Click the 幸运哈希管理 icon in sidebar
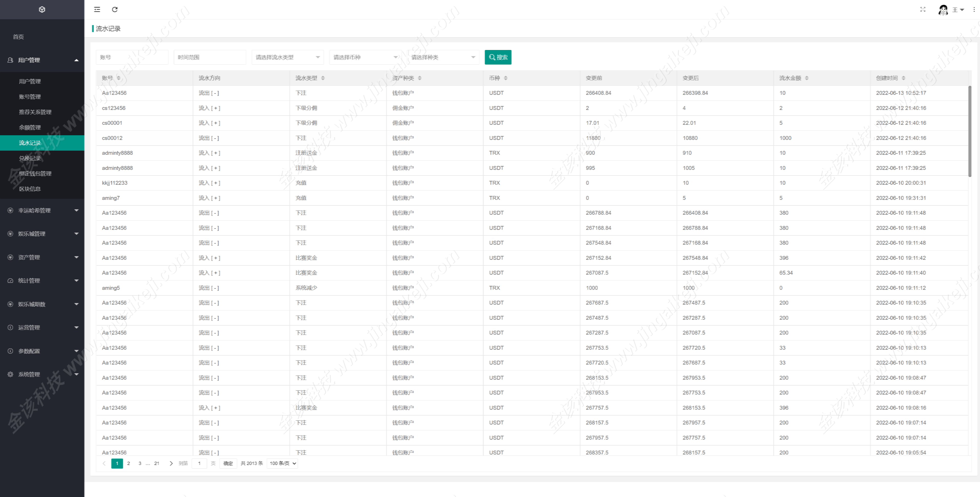The image size is (980, 497). [10, 211]
